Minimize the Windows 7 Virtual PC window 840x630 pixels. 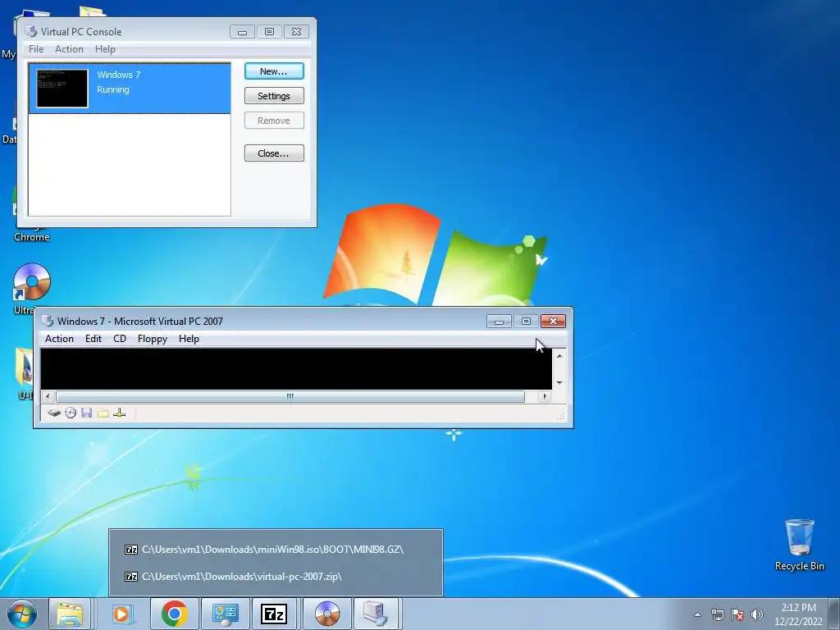click(x=499, y=321)
